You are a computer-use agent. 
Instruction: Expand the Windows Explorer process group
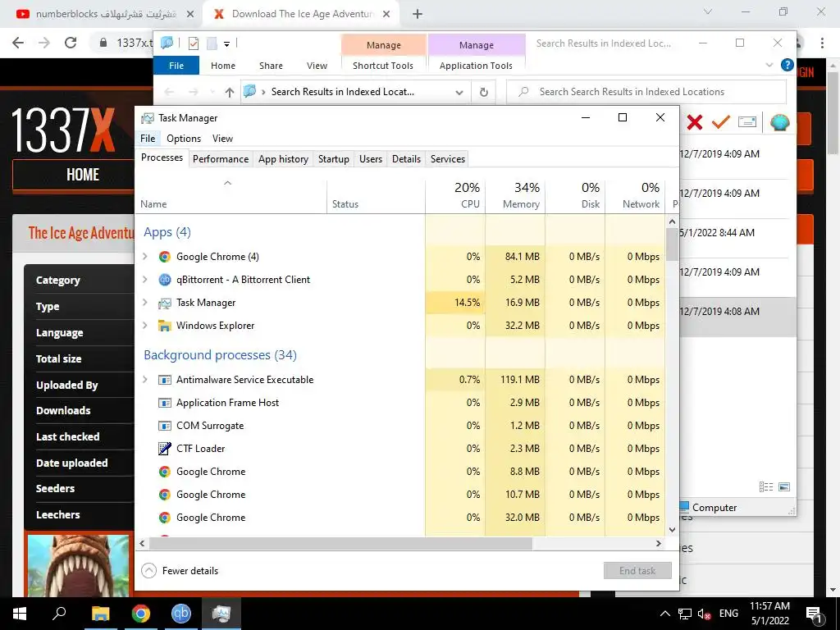(144, 326)
